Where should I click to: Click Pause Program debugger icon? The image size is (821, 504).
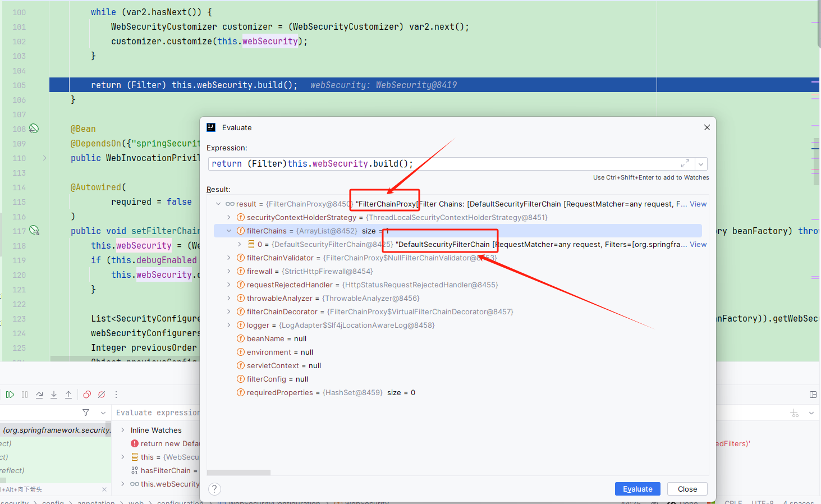[25, 395]
